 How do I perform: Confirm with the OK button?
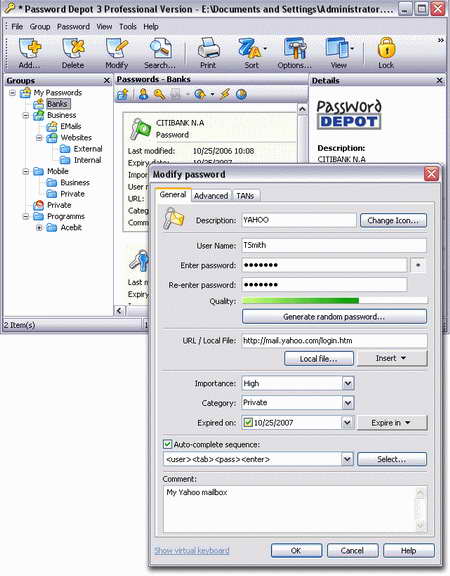[x=296, y=551]
